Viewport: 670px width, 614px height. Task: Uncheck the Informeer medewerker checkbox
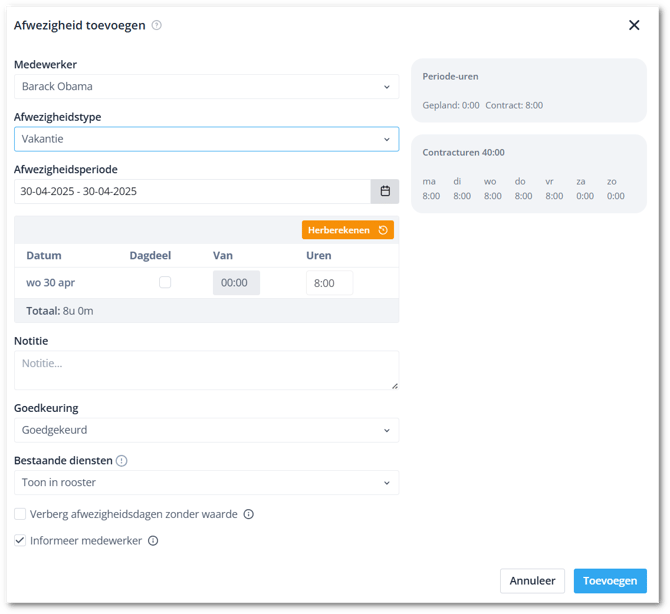pos(20,541)
